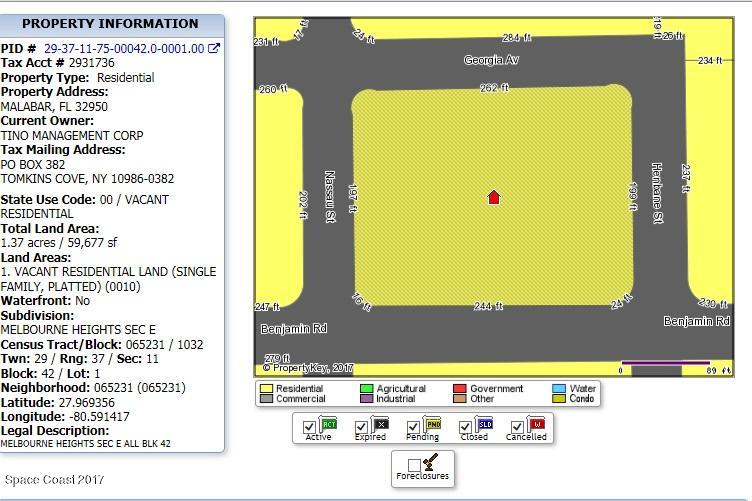Open the PID 29-37-11-75-00042.0-0001.00 link
This screenshot has width=752, height=501.
[124, 48]
